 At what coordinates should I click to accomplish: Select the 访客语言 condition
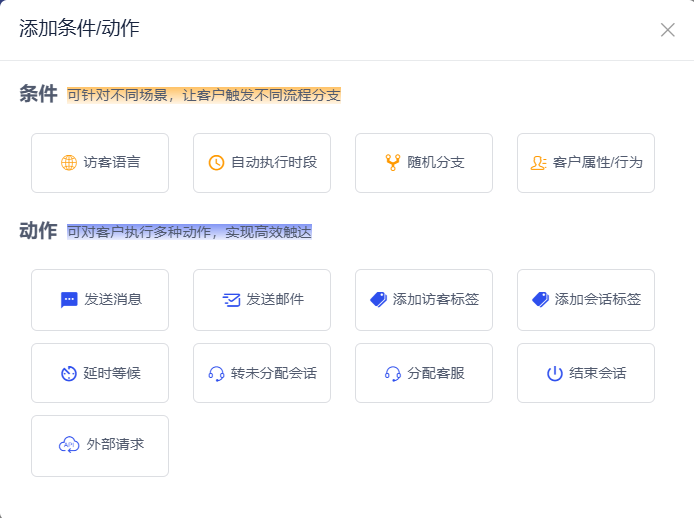click(100, 163)
